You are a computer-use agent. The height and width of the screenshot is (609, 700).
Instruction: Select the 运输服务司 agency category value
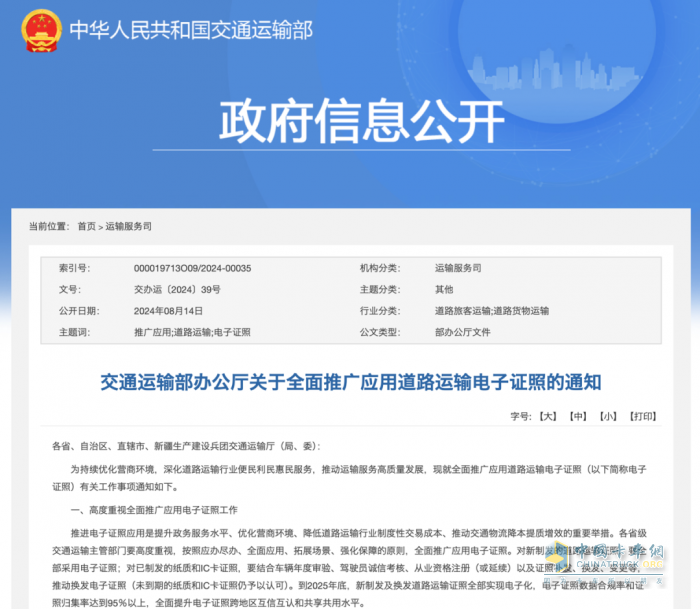click(458, 268)
